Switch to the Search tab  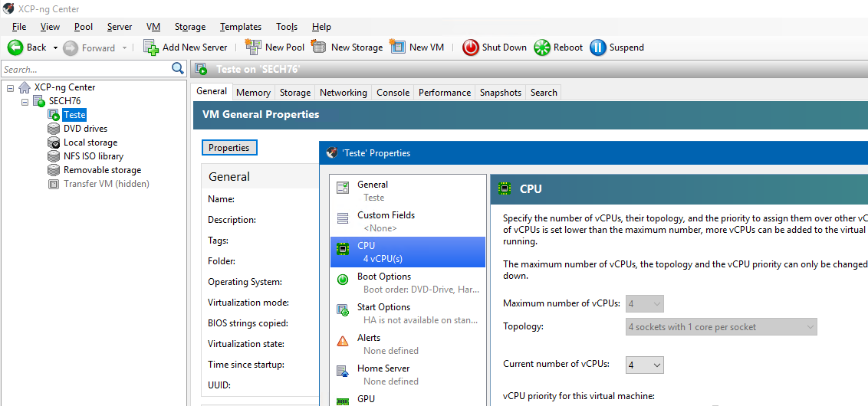[x=544, y=93]
